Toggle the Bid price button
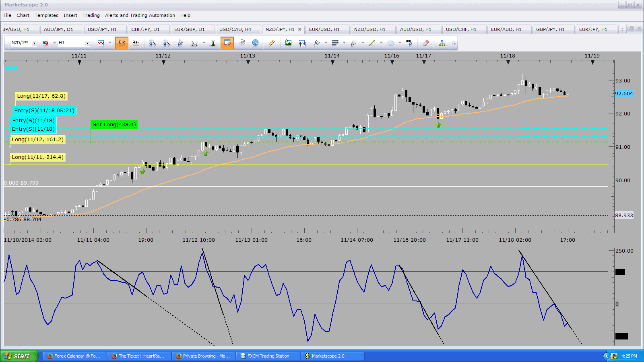Image resolution: width=644 pixels, height=362 pixels. 122,43
